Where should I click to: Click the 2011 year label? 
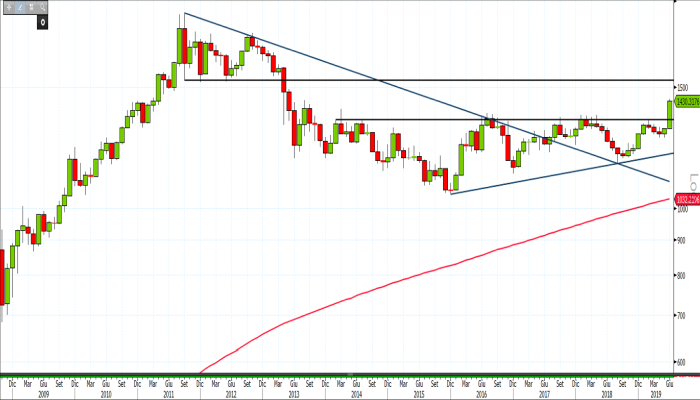tap(168, 395)
